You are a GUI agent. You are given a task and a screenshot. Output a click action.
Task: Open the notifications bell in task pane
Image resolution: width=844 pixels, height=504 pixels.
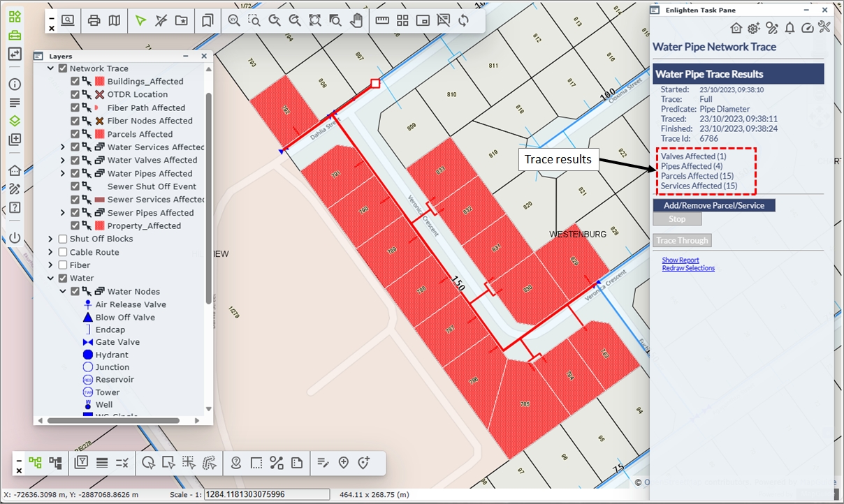click(x=790, y=28)
